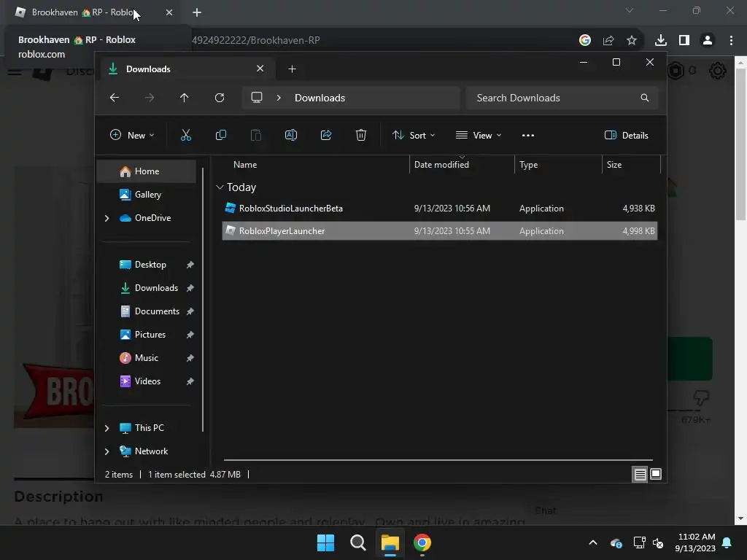The height and width of the screenshot is (560, 747).
Task: Open taskbar Search magnifier
Action: coord(357,542)
